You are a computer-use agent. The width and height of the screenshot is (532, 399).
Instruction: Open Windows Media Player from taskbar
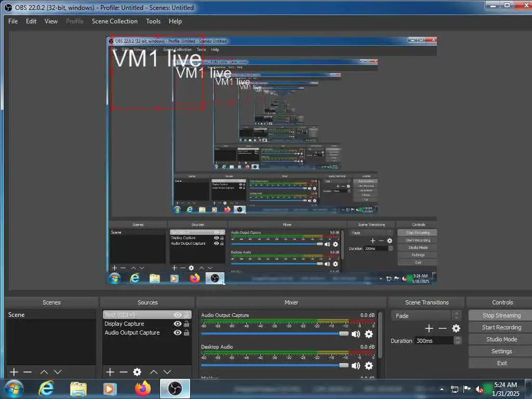coord(110,389)
